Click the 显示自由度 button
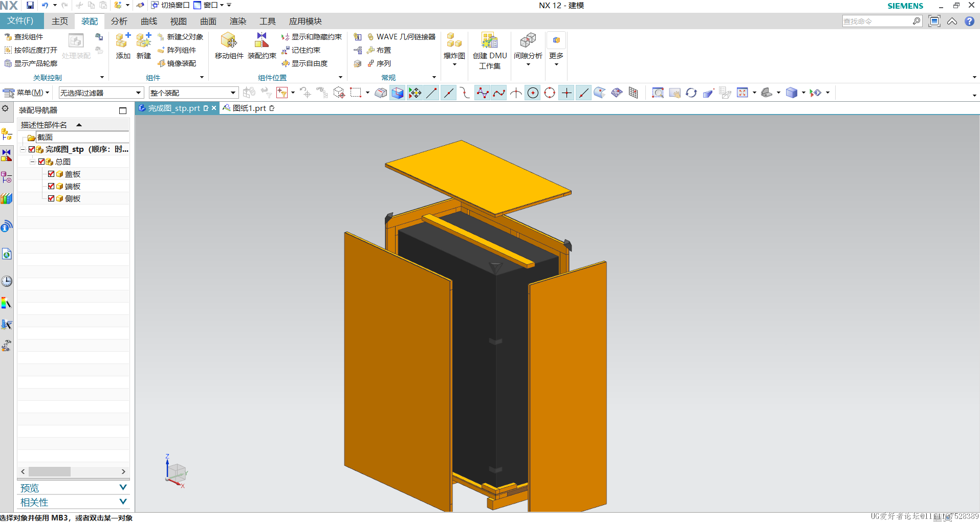Screen dimensions: 980x522 click(304, 63)
